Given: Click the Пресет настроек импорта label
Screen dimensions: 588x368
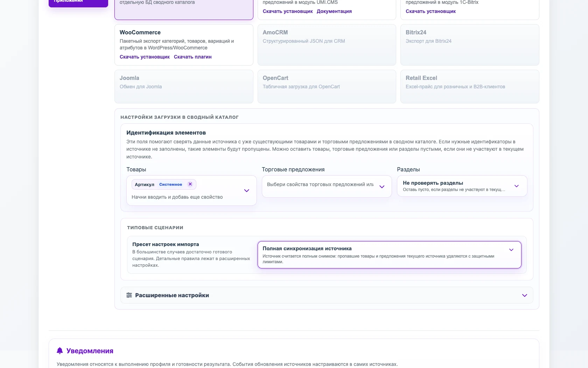Looking at the screenshot, I should tap(166, 244).
